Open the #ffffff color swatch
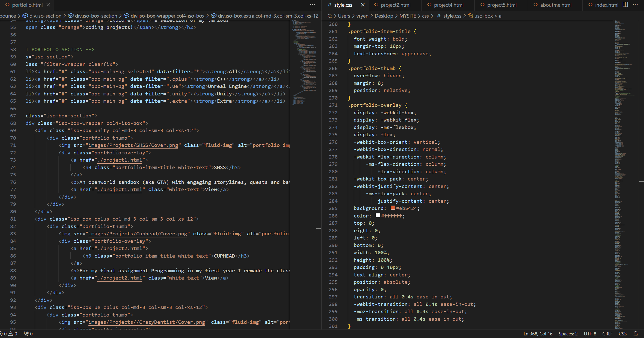 coord(378,215)
